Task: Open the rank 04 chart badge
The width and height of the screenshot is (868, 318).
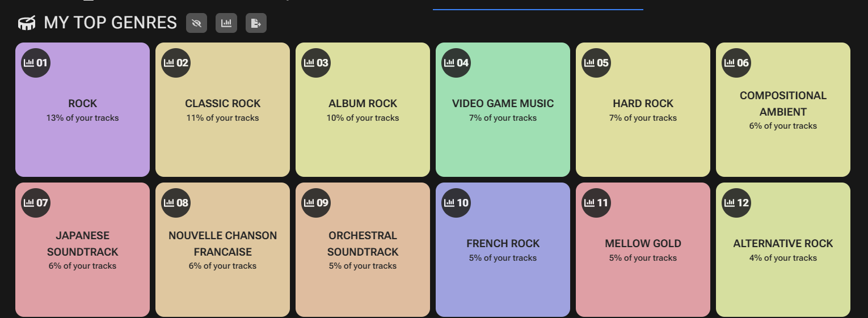Action: pyautogui.click(x=456, y=63)
